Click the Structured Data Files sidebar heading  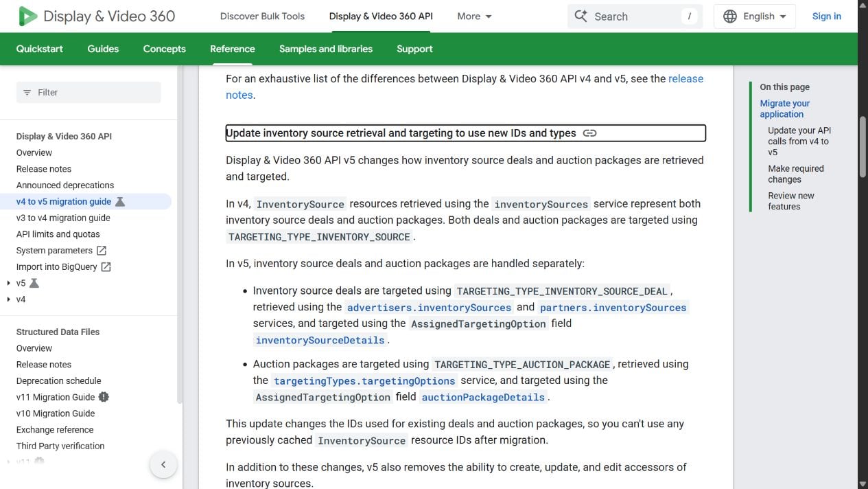click(58, 332)
